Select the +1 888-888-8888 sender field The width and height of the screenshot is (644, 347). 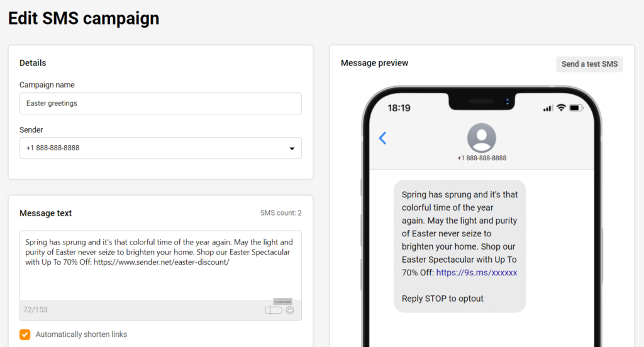tap(151, 148)
